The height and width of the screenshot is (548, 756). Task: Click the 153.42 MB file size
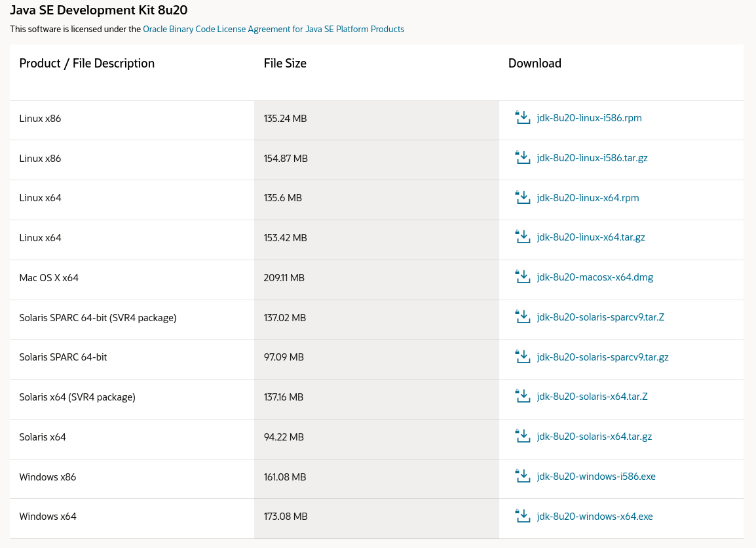285,238
